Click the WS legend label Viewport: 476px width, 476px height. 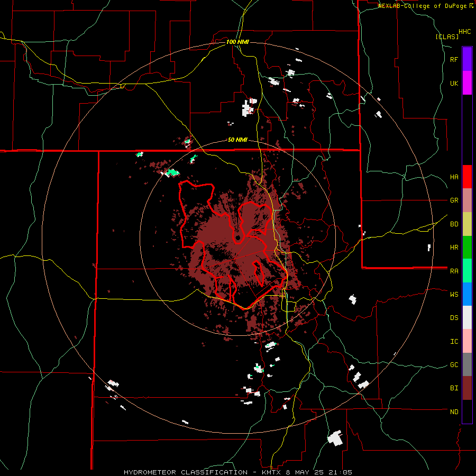coord(454,295)
